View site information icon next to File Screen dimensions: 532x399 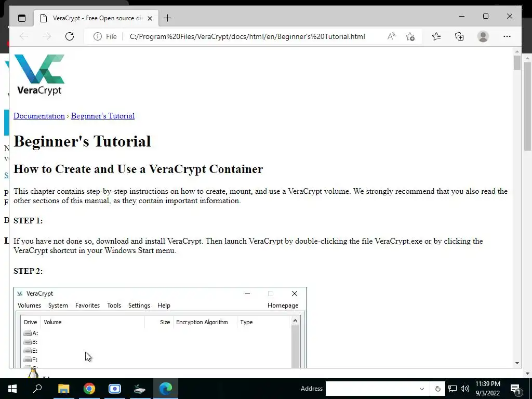coord(98,36)
